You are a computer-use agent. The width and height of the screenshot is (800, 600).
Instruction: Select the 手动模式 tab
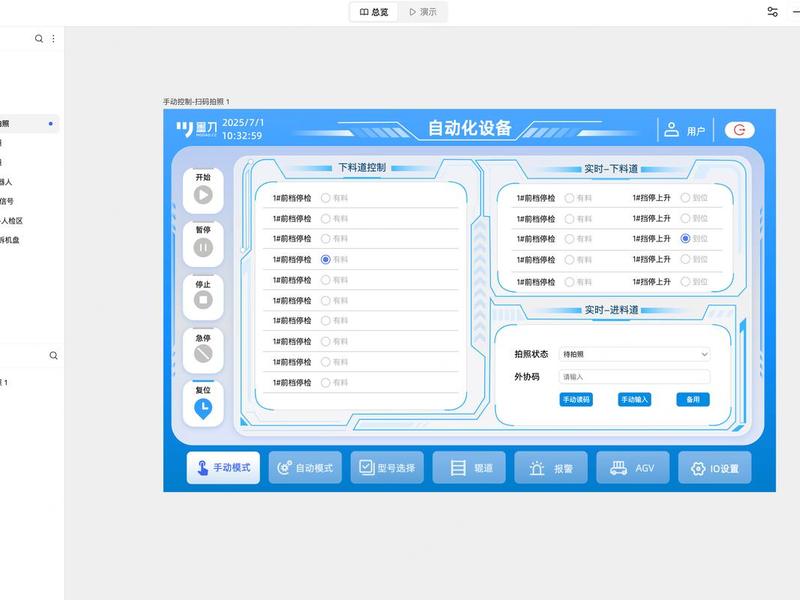pyautogui.click(x=223, y=467)
